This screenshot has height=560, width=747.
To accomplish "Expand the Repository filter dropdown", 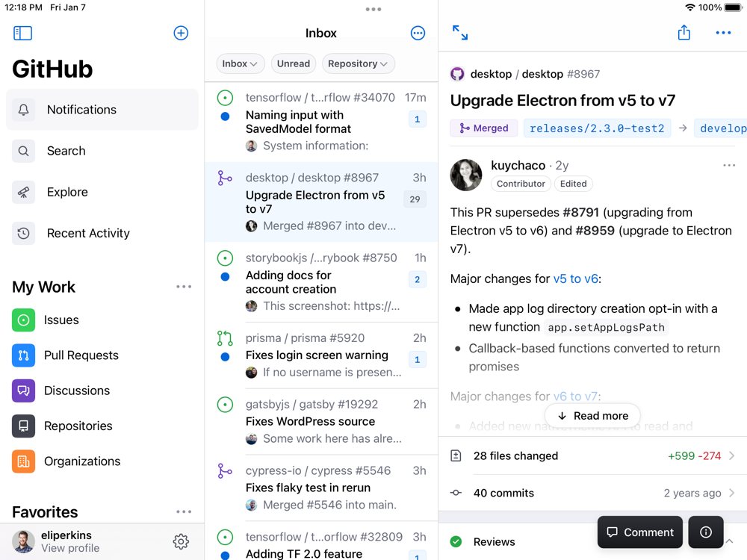I will click(x=358, y=63).
